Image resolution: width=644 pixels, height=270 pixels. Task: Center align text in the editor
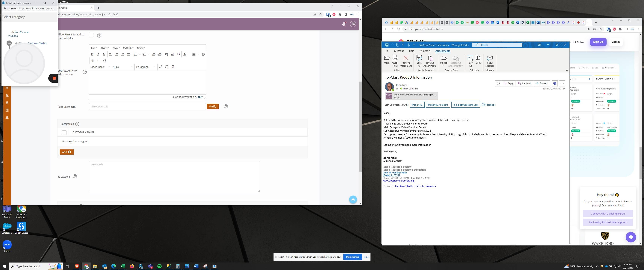pyautogui.click(x=117, y=54)
